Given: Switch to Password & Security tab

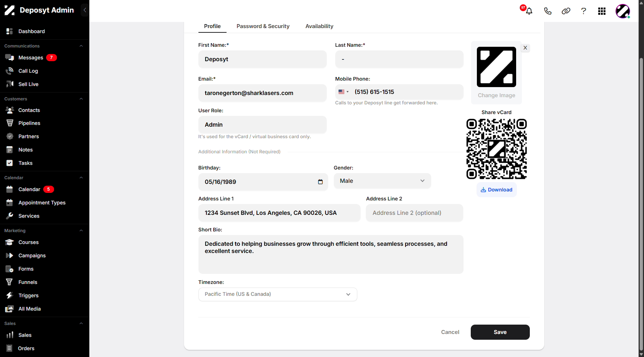Looking at the screenshot, I should click(x=263, y=26).
